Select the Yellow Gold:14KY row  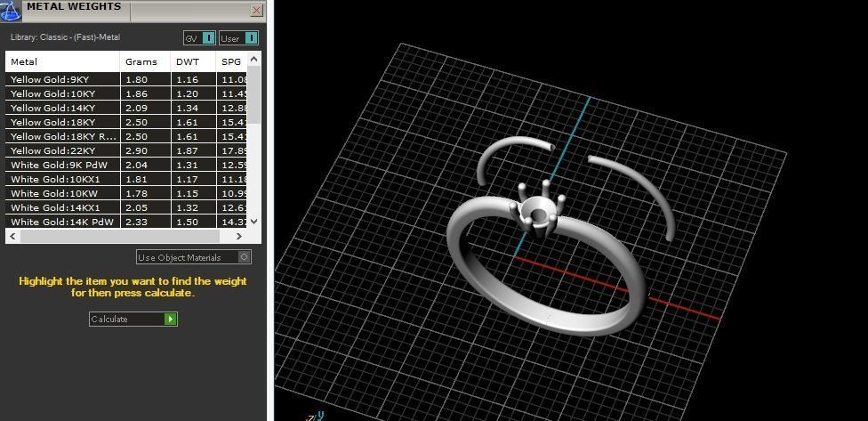coord(126,108)
